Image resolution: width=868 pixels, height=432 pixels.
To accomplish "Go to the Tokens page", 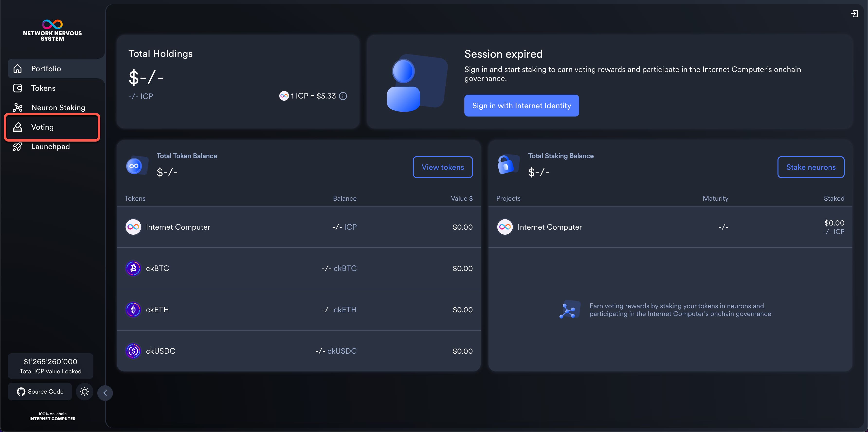I will coord(43,88).
